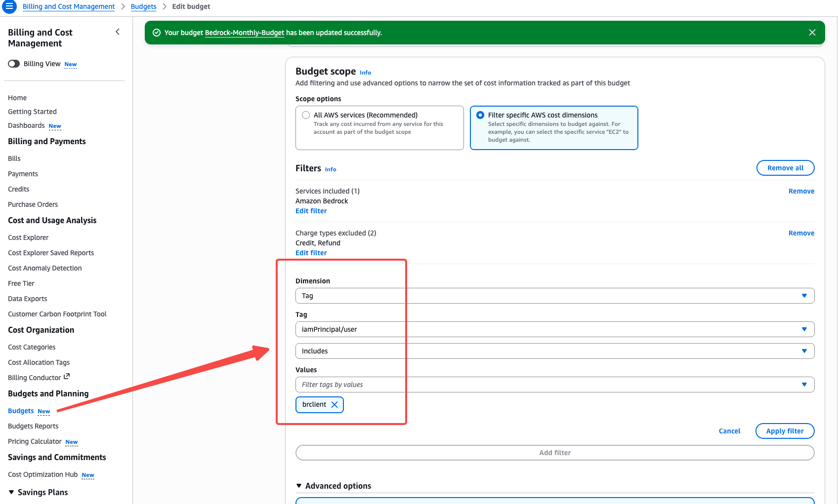This screenshot has height=504, width=838.
Task: Open the hamburger navigation menu icon
Action: 9,6
